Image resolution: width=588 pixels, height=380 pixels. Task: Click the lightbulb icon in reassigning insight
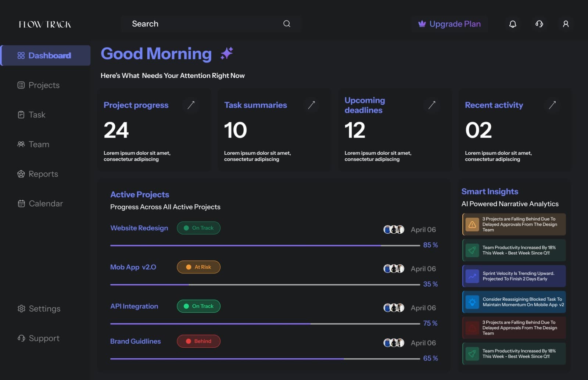pyautogui.click(x=472, y=302)
